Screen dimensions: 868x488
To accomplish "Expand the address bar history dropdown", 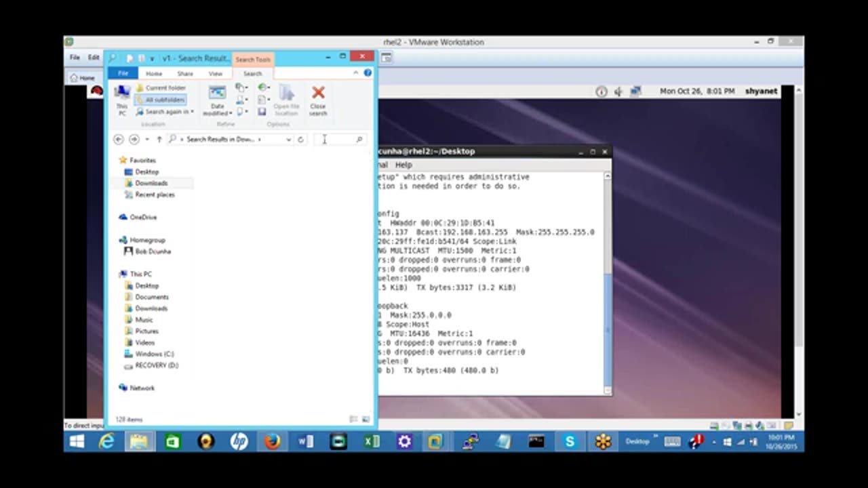I will click(x=288, y=139).
